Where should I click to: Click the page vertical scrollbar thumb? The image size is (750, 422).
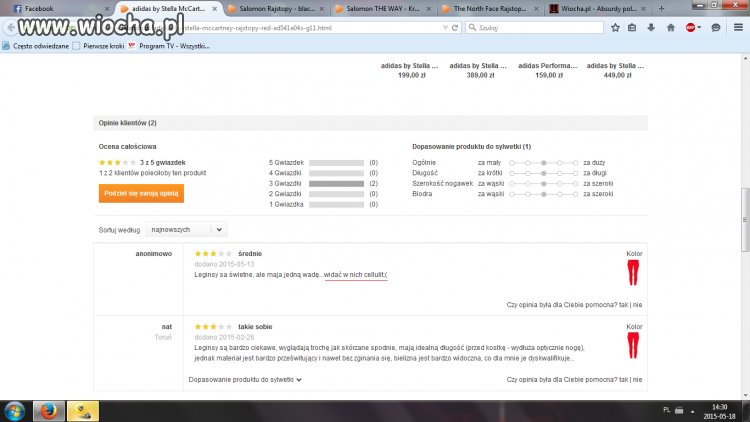tap(745, 220)
